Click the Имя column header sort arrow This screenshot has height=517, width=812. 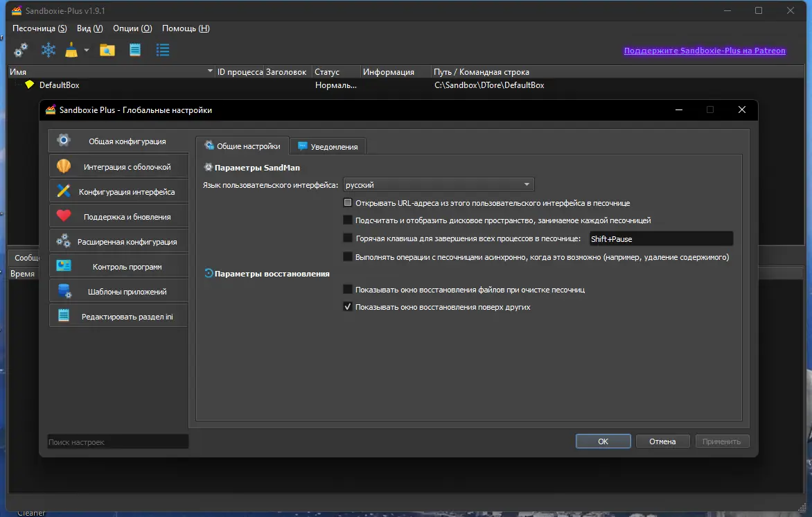tap(210, 71)
